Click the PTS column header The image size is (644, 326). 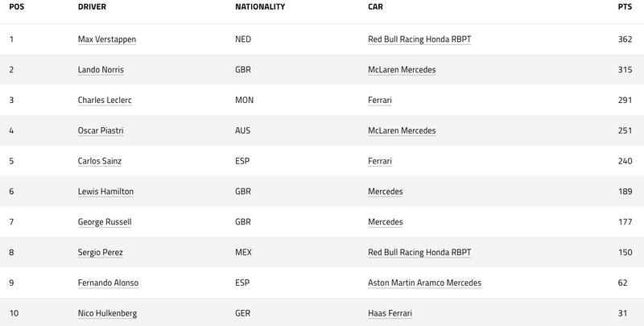point(625,7)
